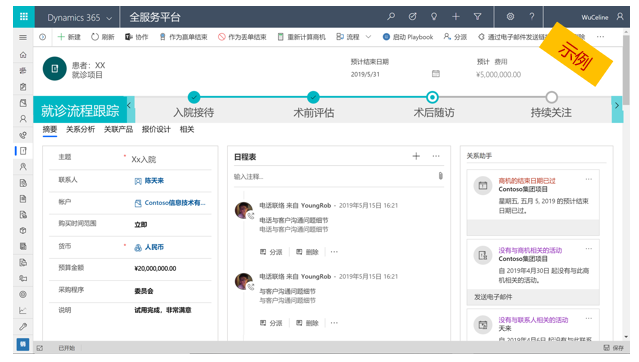Open the calendar date picker icon

pyautogui.click(x=436, y=74)
